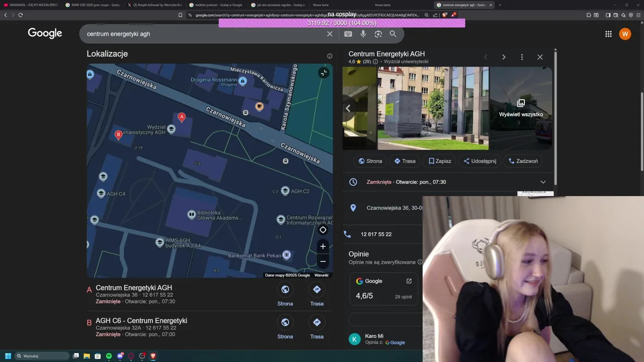Open the Google account avatar W
This screenshot has height=362, width=644.
pyautogui.click(x=625, y=34)
